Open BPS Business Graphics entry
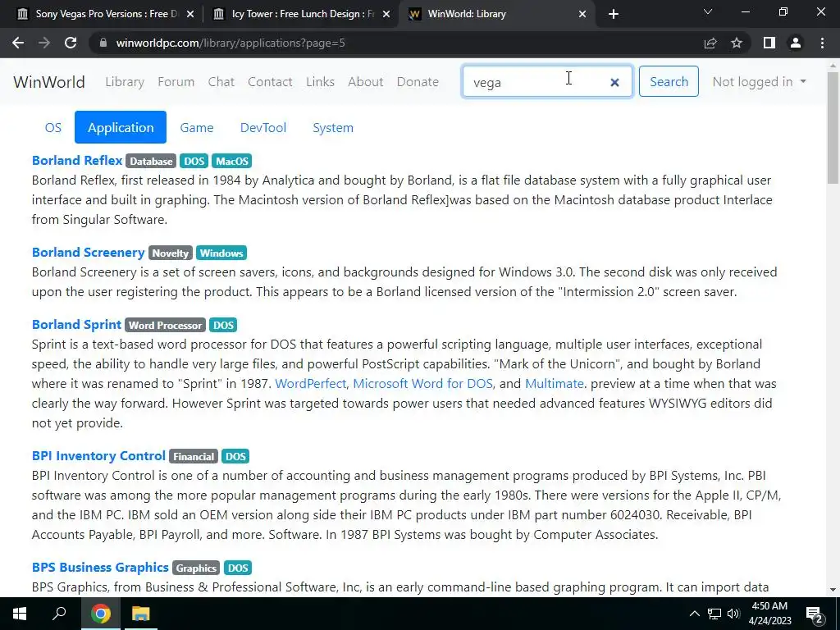Viewport: 840px width, 630px height. pos(100,568)
